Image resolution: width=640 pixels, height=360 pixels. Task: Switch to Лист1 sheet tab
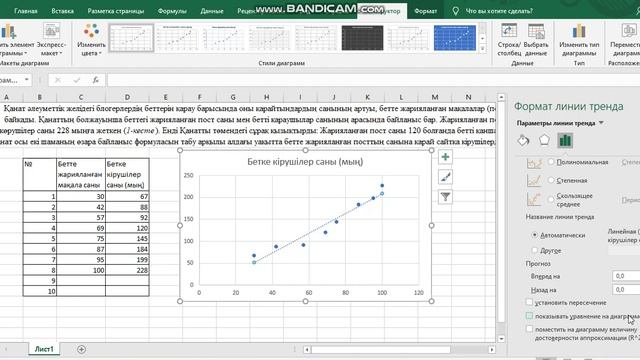point(44,349)
